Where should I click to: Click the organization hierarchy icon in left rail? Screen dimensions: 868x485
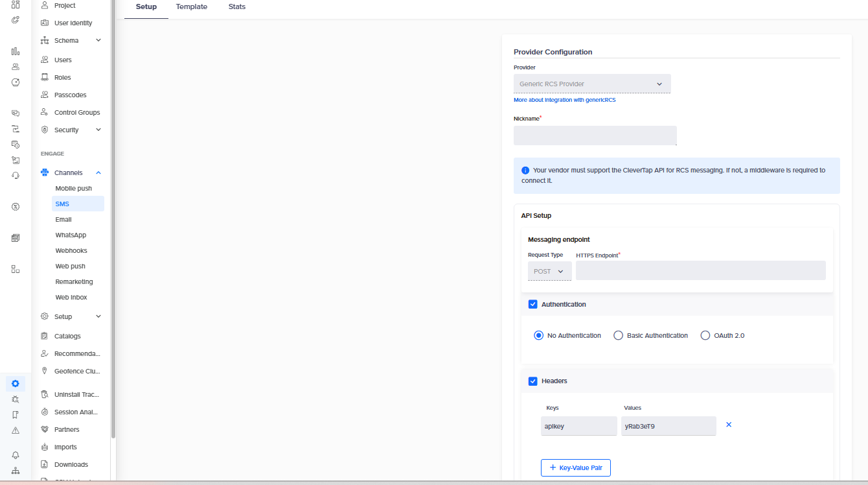(x=16, y=471)
